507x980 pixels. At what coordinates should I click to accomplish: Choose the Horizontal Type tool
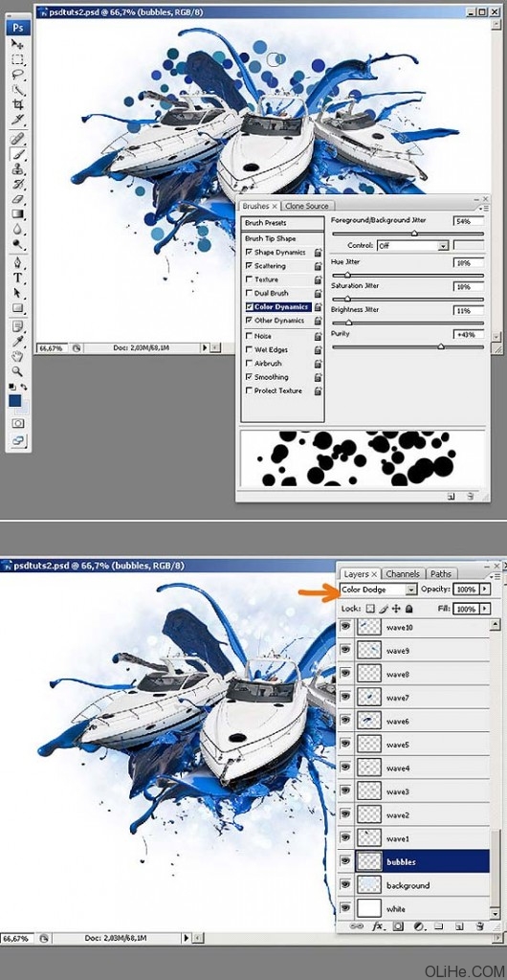tap(18, 278)
